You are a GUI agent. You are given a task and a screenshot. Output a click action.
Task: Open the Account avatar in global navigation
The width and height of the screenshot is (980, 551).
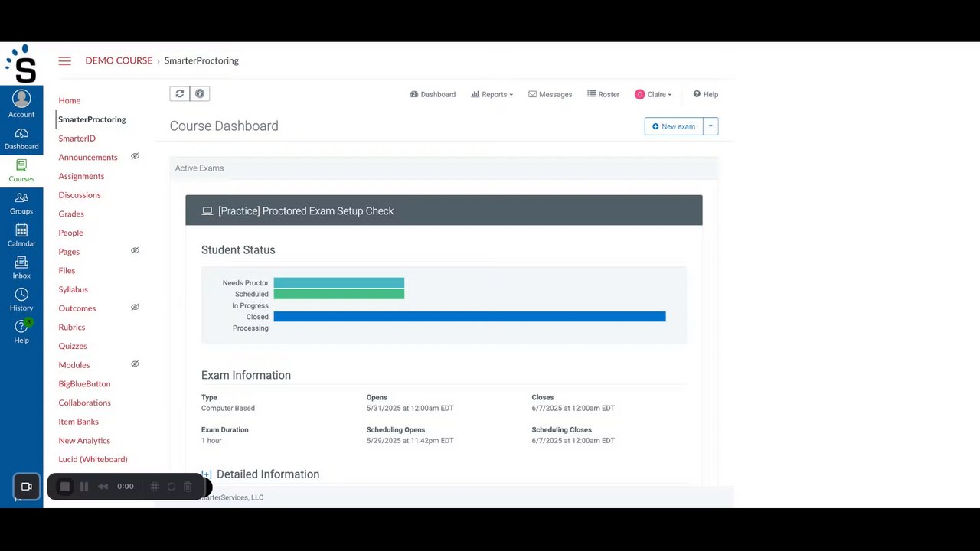point(21,104)
